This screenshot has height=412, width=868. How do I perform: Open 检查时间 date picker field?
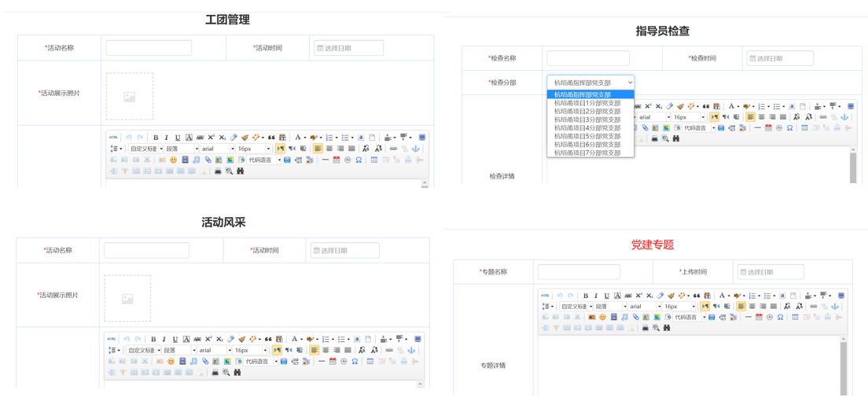[780, 58]
